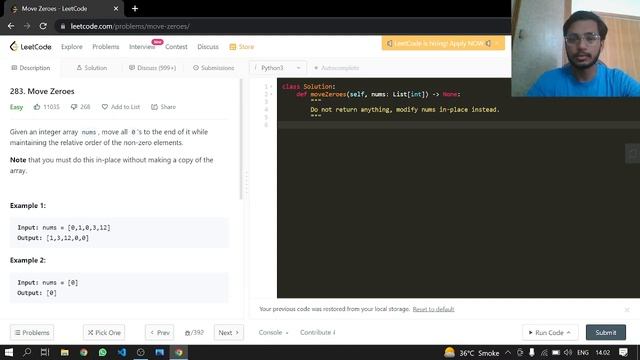Click the address bar URL field
Viewport: 640px width, 360px height.
[130, 27]
